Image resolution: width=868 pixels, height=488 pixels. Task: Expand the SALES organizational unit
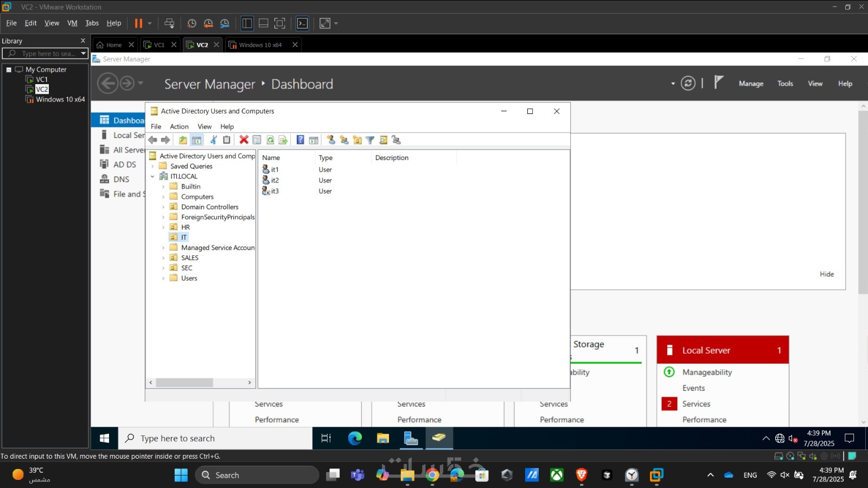tap(163, 258)
